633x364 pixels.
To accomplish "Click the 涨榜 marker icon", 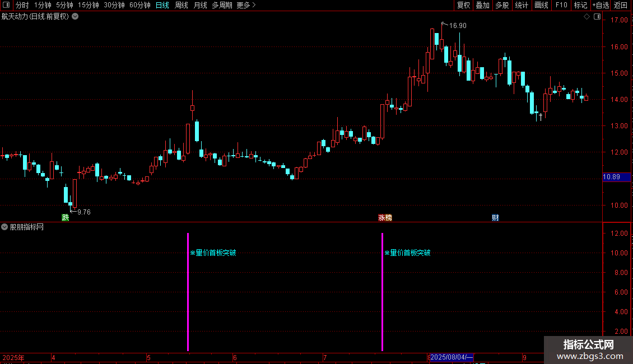I will [385, 217].
